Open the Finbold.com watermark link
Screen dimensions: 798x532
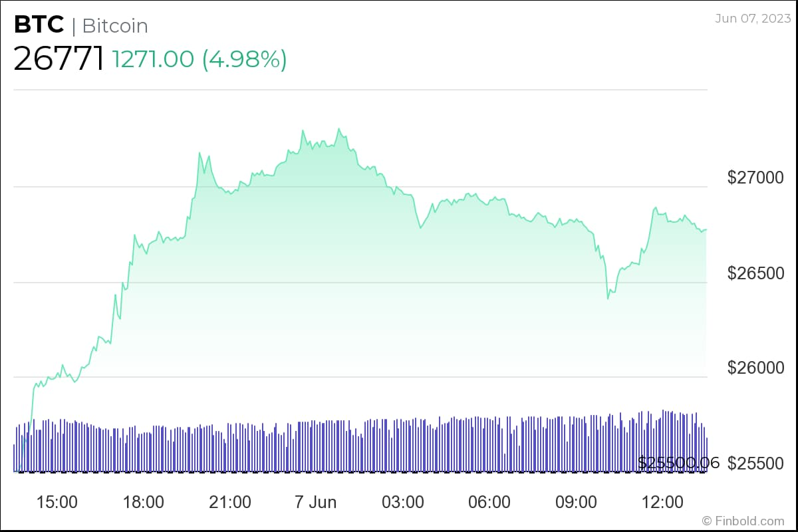click(x=749, y=521)
